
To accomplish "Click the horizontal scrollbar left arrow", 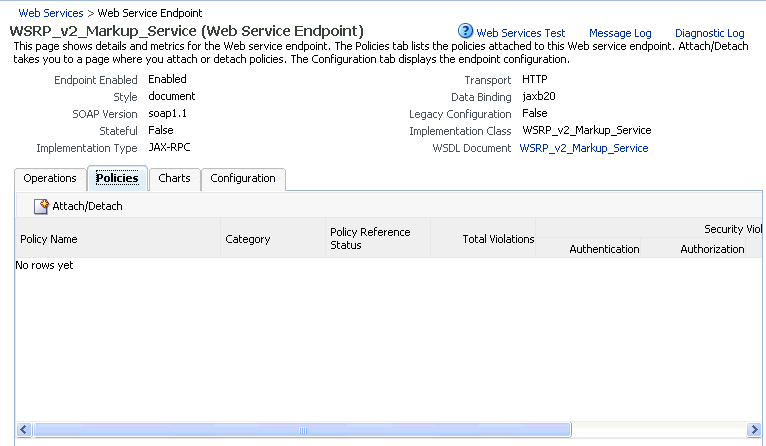I will click(x=23, y=430).
